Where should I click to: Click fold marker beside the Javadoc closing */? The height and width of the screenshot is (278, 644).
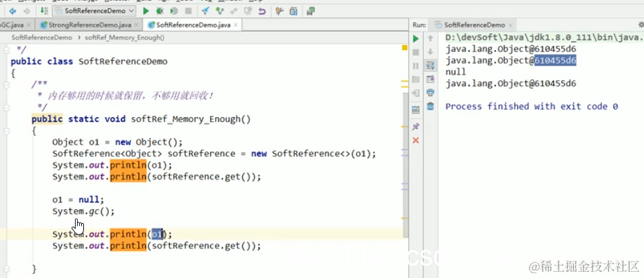(6, 108)
